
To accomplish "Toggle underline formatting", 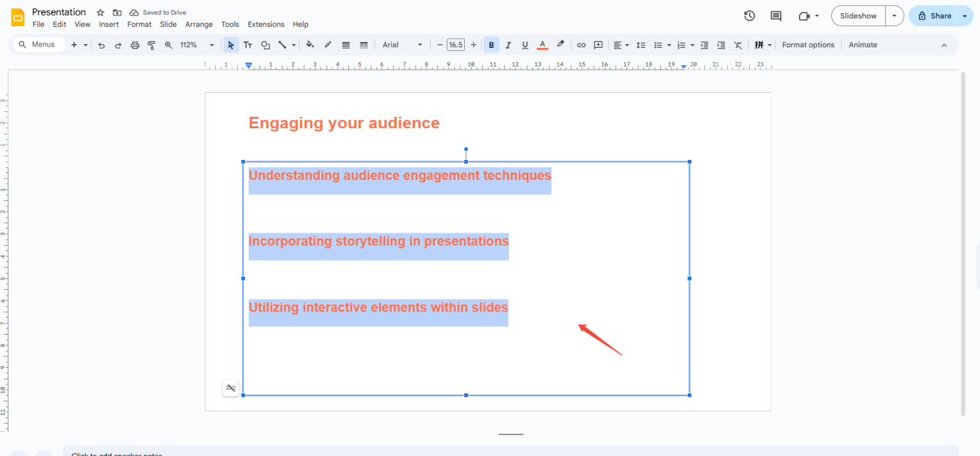I will [x=525, y=45].
